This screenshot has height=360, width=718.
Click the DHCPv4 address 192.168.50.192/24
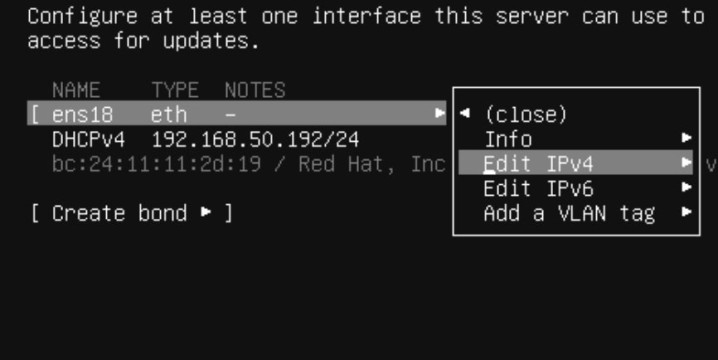tap(255, 139)
